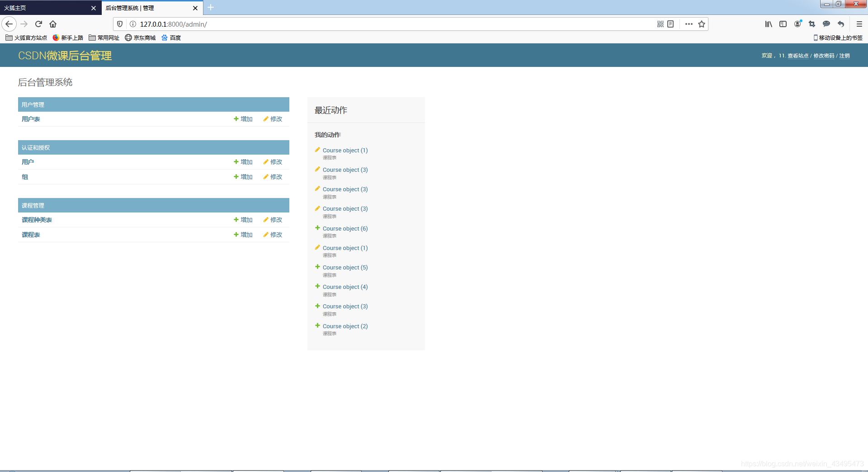868x472 pixels.
Task: Open a new browser tab
Action: (x=211, y=8)
